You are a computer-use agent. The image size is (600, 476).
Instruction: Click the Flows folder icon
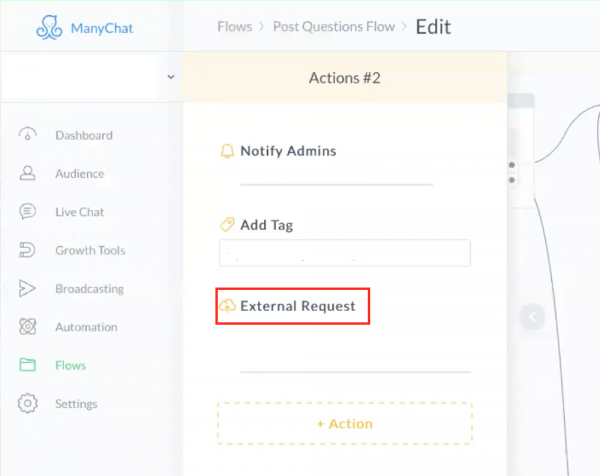[x=28, y=365]
